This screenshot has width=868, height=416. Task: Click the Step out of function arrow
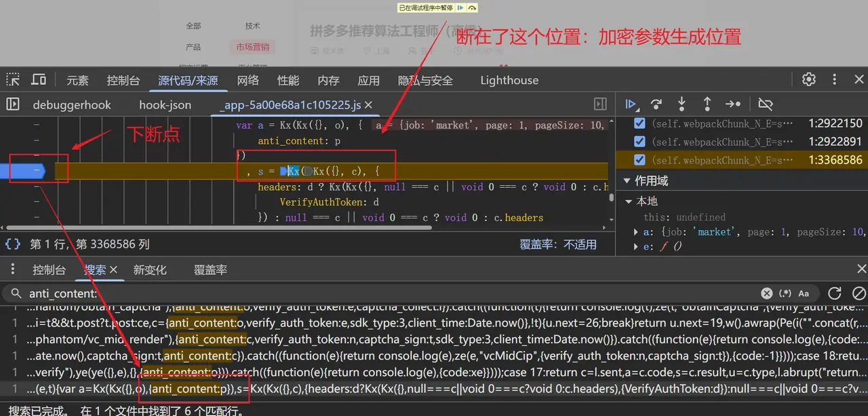[x=707, y=104]
